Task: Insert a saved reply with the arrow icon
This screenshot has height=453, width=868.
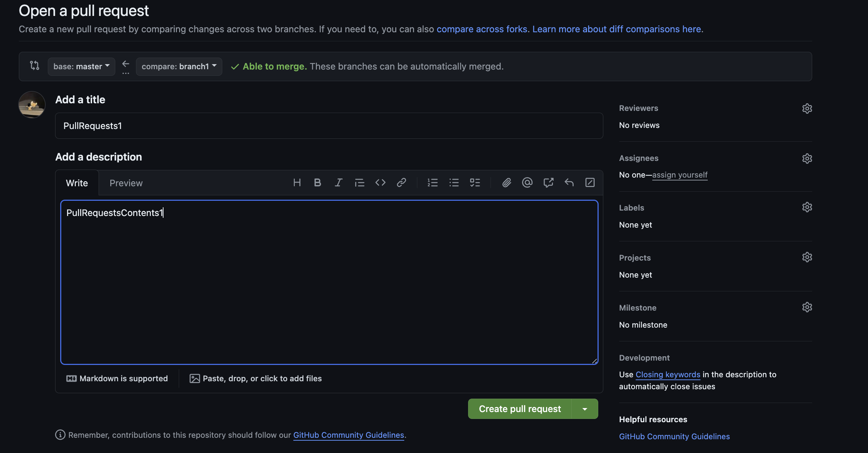Action: (569, 183)
